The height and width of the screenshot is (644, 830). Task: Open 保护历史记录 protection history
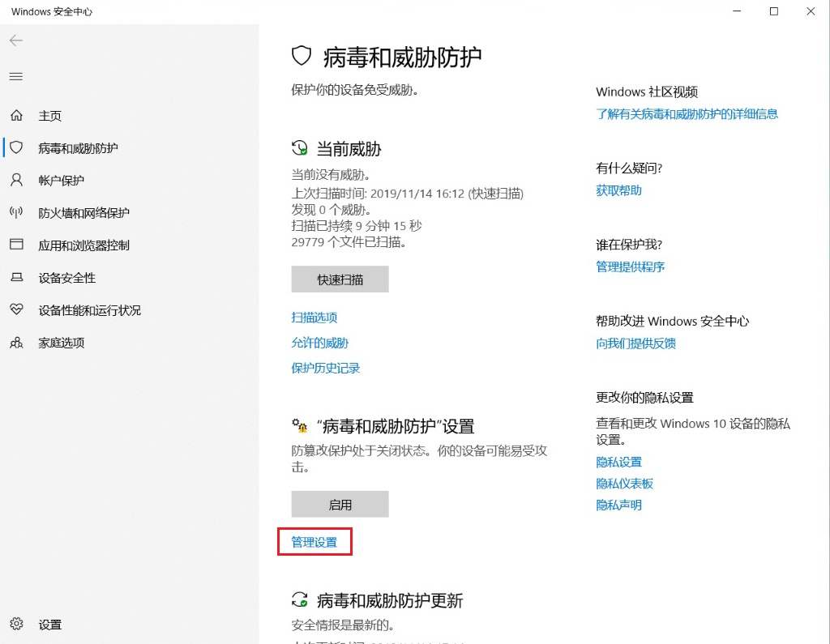tap(326, 368)
